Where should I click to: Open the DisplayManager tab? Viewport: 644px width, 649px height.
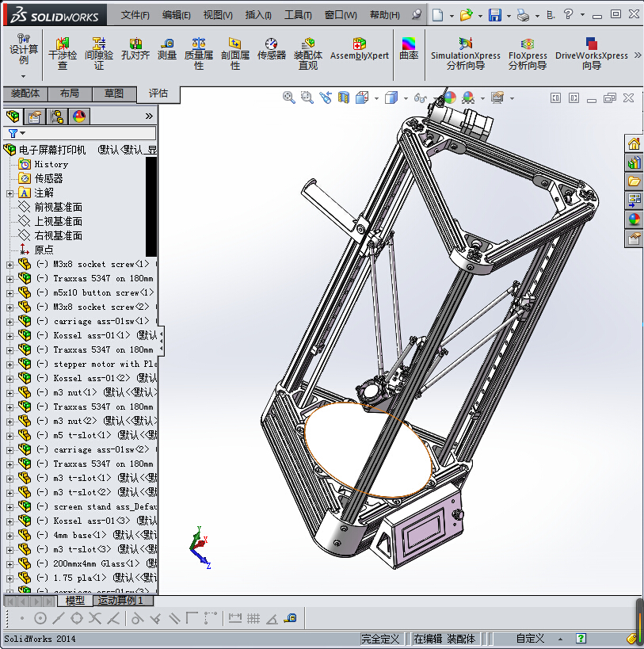pyautogui.click(x=79, y=116)
